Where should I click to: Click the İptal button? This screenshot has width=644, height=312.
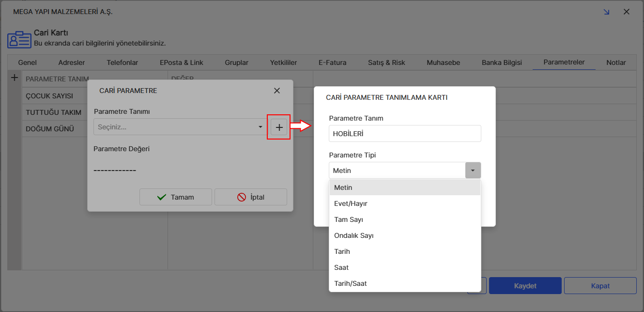coord(251,197)
